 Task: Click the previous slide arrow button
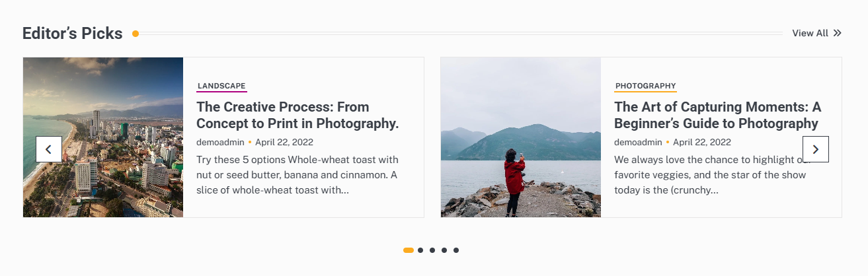(49, 149)
